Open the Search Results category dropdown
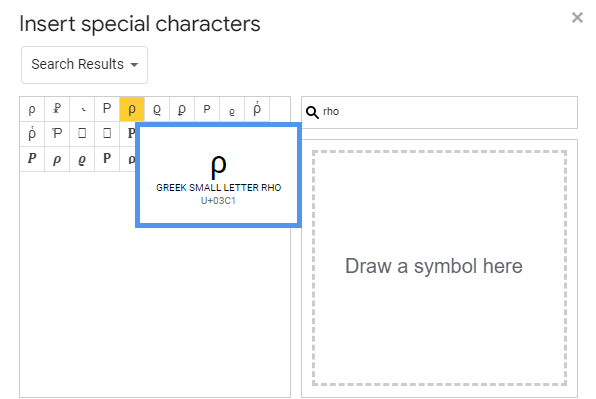The image size is (596, 399). pos(84,65)
